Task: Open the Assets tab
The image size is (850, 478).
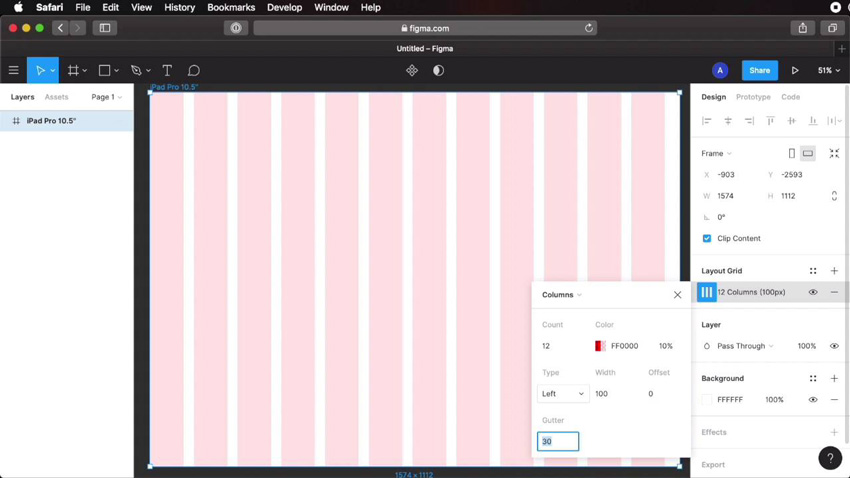Action: (x=57, y=97)
